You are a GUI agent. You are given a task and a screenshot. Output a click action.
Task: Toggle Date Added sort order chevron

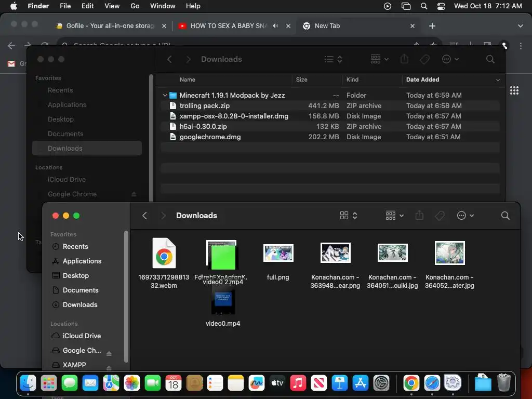coord(498,79)
